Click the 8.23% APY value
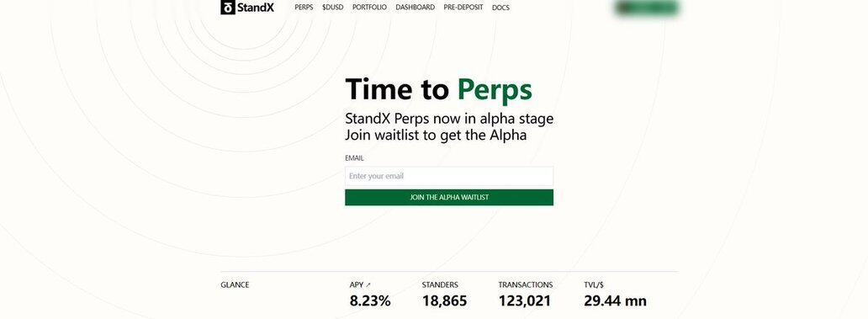 [x=370, y=301]
